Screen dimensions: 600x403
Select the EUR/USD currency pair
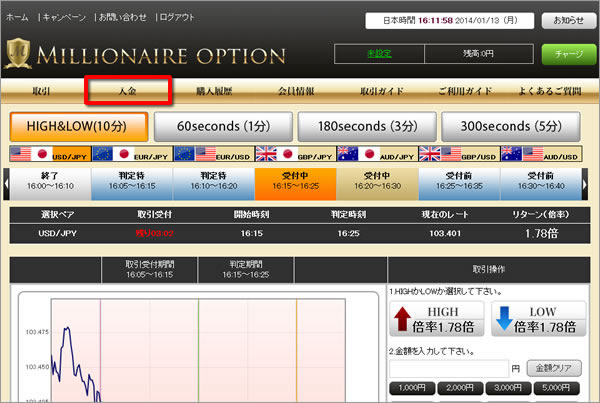click(214, 154)
